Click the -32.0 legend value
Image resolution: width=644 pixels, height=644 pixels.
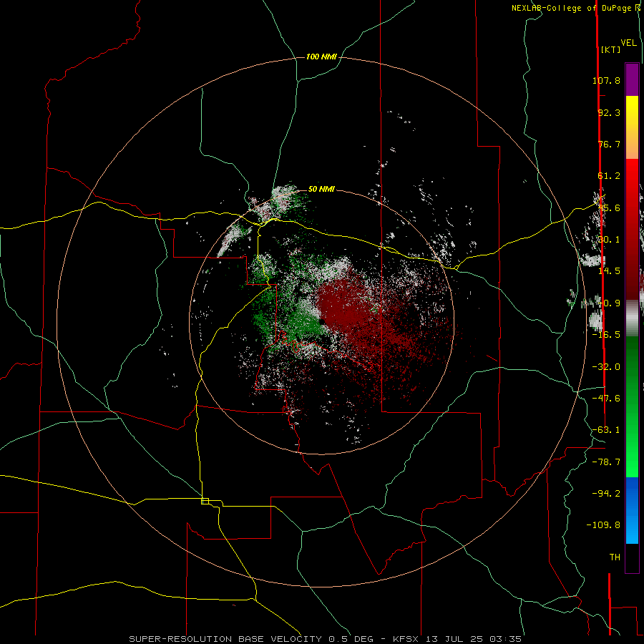click(606, 367)
